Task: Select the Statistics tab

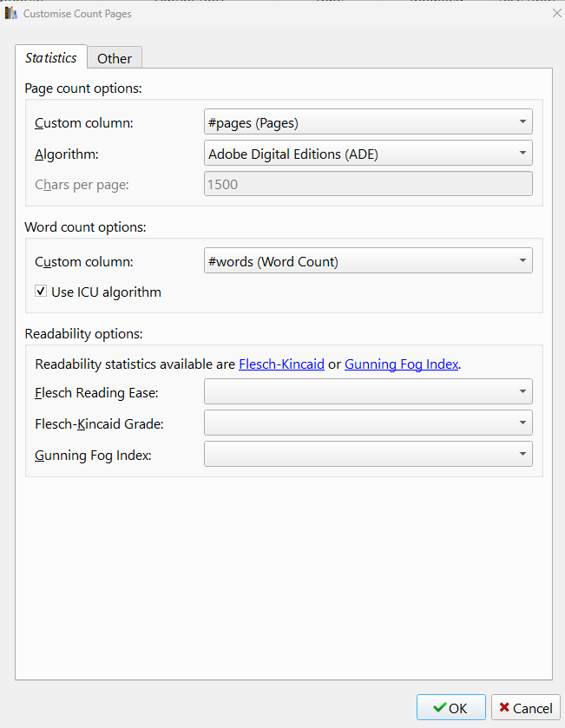Action: pos(51,57)
